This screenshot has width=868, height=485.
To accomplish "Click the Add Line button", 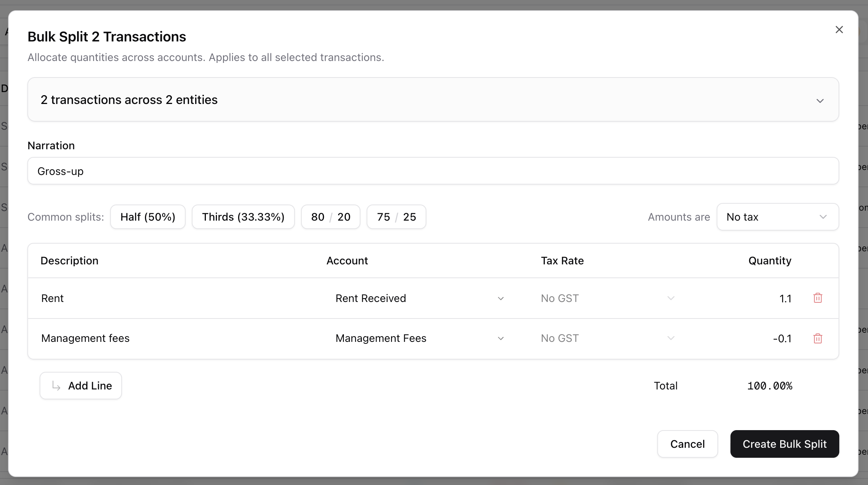I will pos(81,386).
